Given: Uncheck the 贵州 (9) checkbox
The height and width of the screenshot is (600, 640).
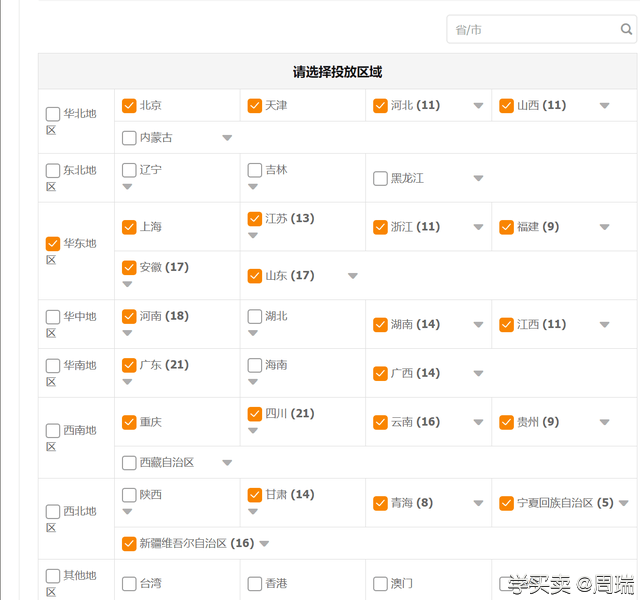Looking at the screenshot, I should [506, 422].
